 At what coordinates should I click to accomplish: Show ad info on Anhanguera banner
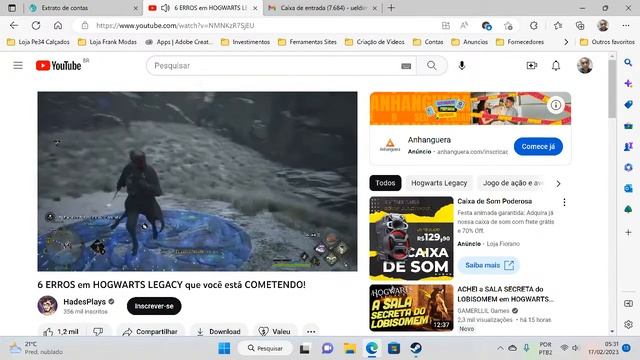(556, 105)
